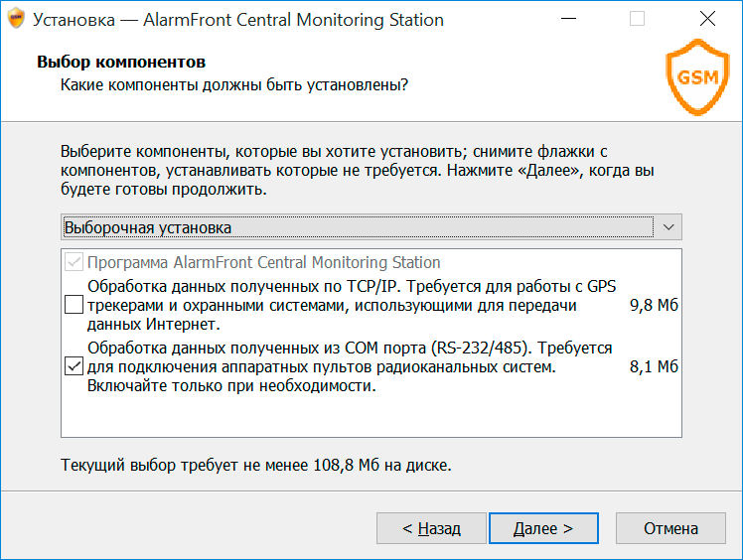This screenshot has width=743, height=560.
Task: Click the '108,8 Мб' disk requirement text
Action: coord(347,466)
